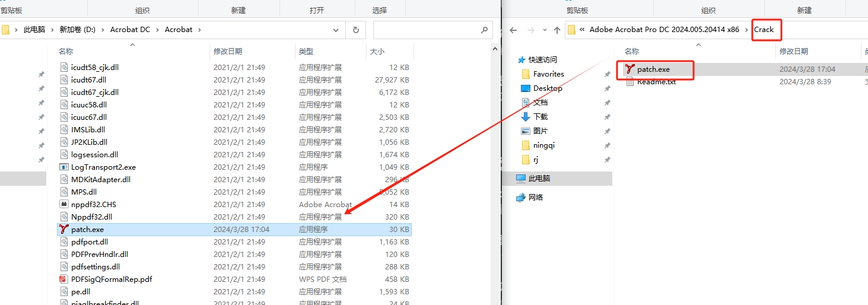Click the Adobe Acrobat type entry for nppdf32.CHS

[325, 204]
